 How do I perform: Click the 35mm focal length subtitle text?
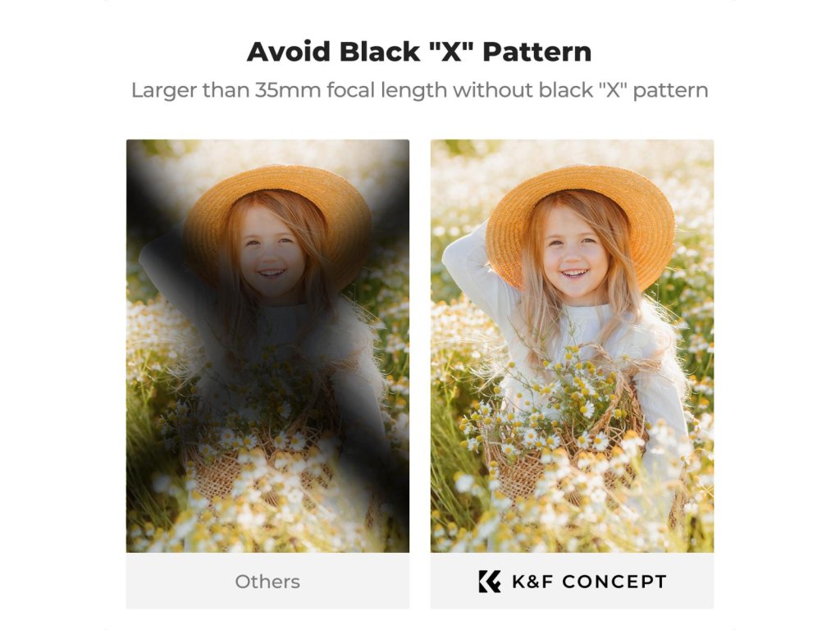(419, 90)
